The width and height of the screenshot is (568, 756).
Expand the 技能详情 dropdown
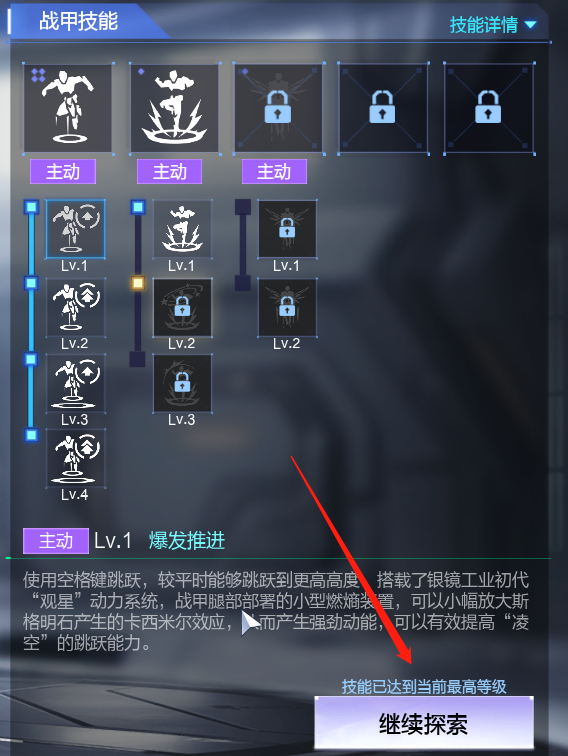(x=493, y=25)
